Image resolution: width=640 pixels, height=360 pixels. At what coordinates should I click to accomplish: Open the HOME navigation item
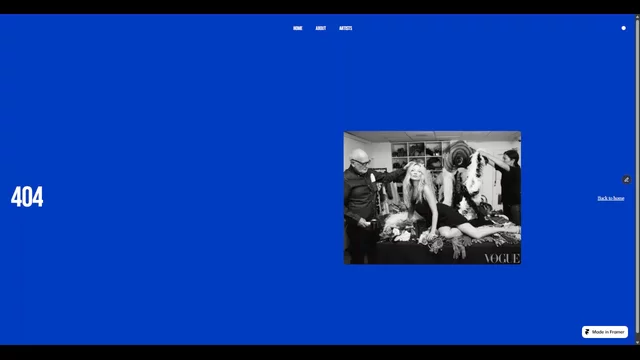298,28
